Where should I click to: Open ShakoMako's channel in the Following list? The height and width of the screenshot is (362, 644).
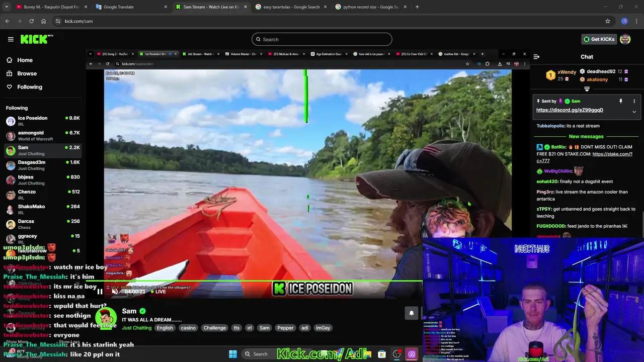coord(43,209)
